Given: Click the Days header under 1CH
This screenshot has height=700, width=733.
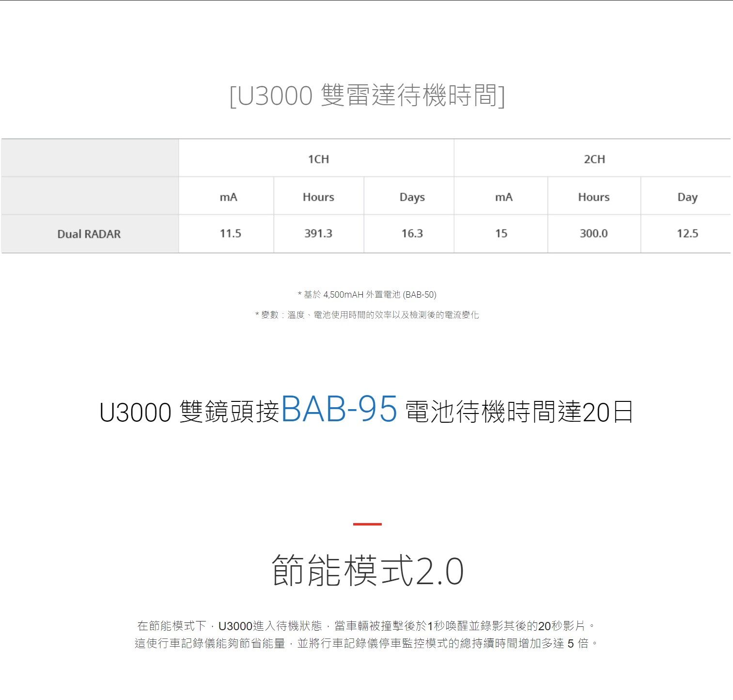Looking at the screenshot, I should 412,197.
